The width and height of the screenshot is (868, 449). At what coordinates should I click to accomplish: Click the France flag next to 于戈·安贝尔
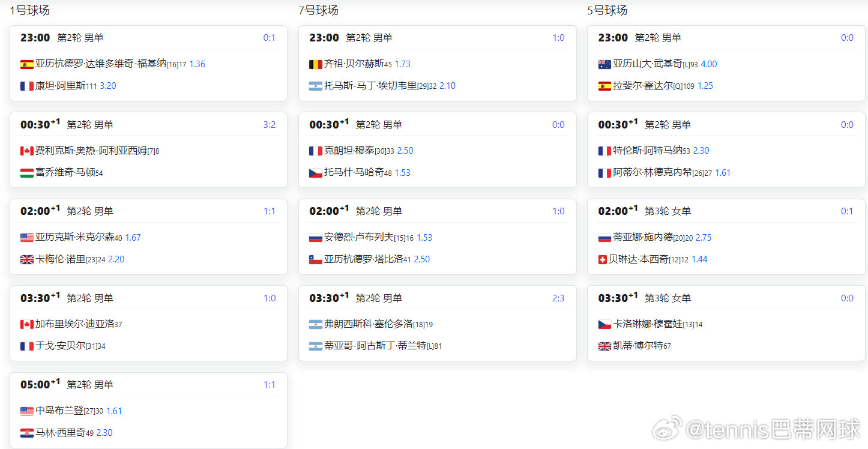click(27, 346)
